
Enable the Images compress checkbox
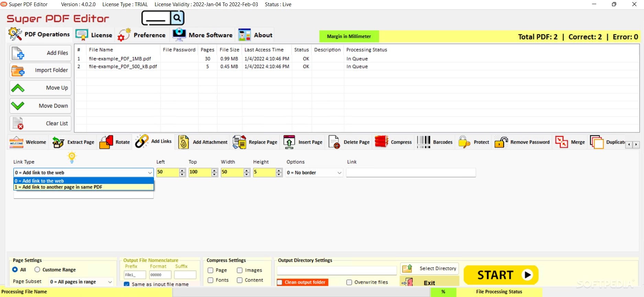(x=240, y=270)
